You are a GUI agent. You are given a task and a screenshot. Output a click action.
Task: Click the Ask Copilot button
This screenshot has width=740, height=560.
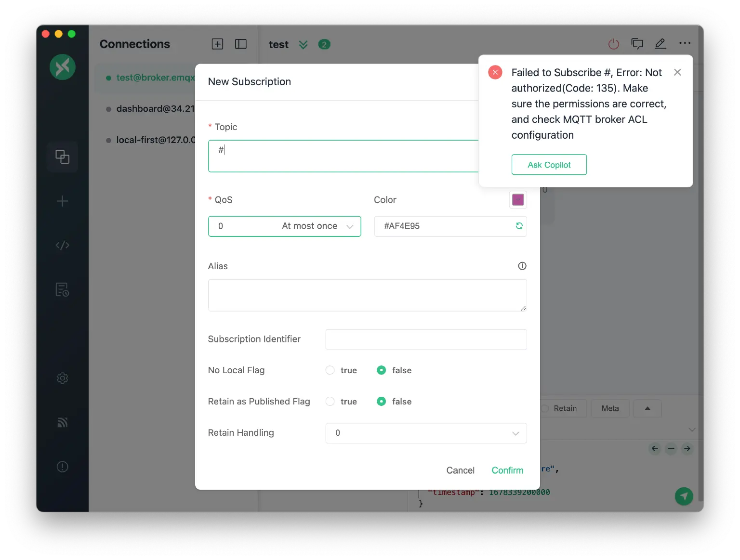[549, 165]
